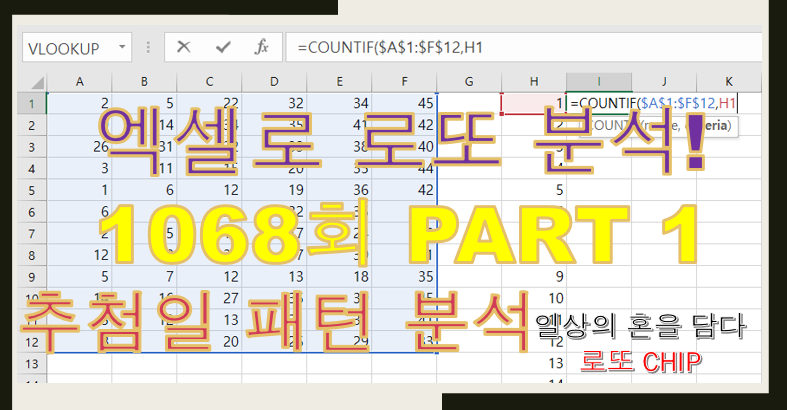787x410 pixels.
Task: Select column F header
Action: [x=405, y=82]
